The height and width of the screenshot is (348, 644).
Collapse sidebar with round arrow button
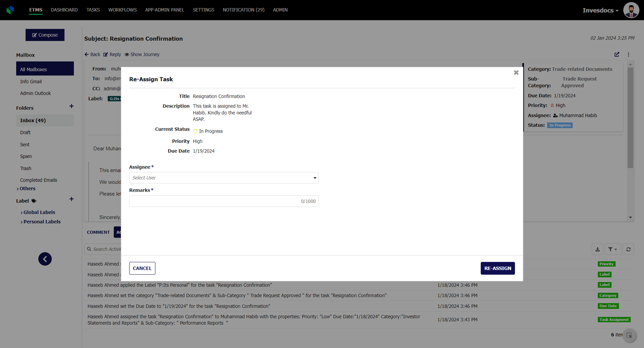tap(45, 259)
